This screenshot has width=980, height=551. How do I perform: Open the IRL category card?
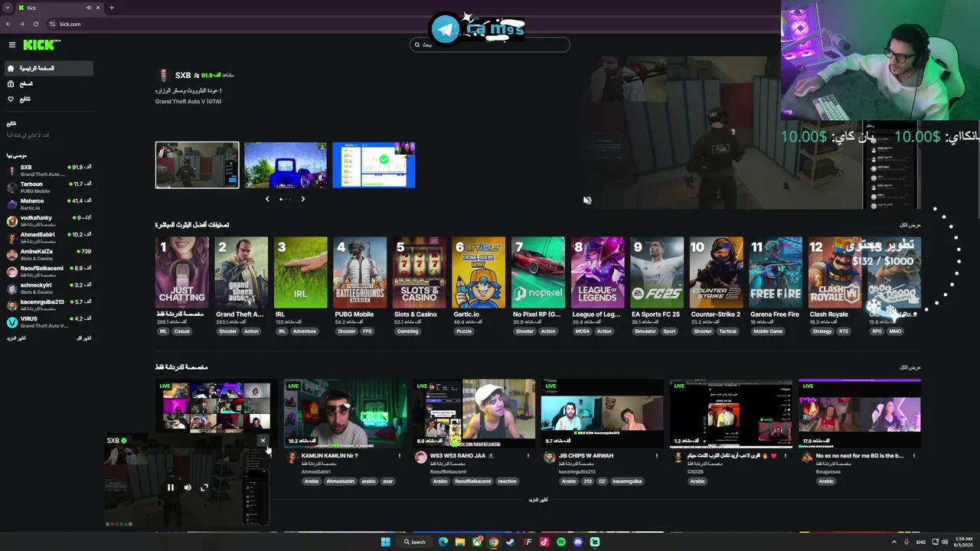click(300, 272)
